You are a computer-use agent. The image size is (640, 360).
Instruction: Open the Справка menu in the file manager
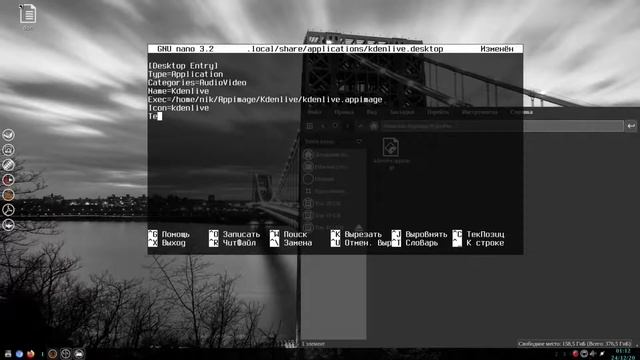tap(521, 112)
